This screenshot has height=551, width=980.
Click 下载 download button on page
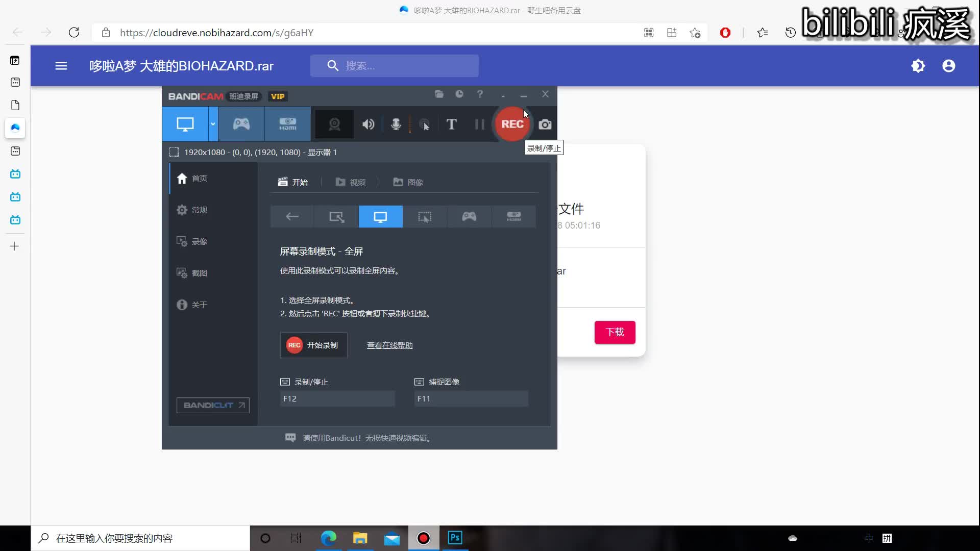click(615, 332)
